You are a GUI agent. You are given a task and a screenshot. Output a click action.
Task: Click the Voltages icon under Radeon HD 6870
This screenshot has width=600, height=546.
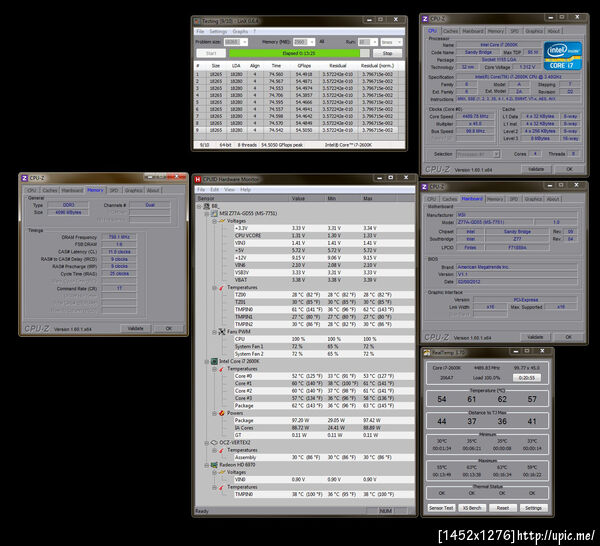pos(222,473)
